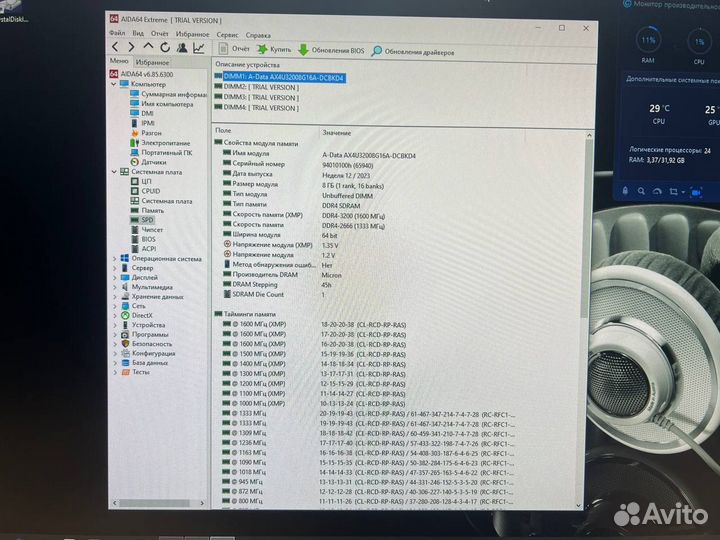Select AIDA64 v6.85.6300 root item
Image resolution: width=720 pixels, height=540 pixels.
click(x=142, y=74)
